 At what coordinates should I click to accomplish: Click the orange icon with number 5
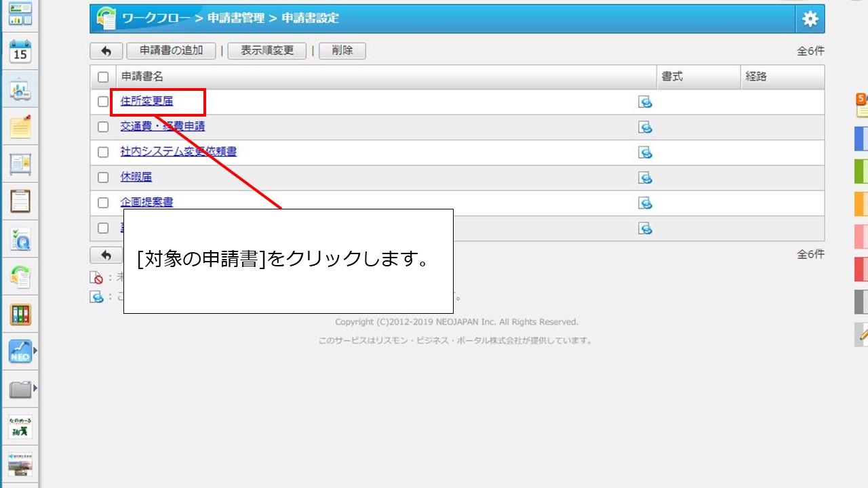(861, 105)
